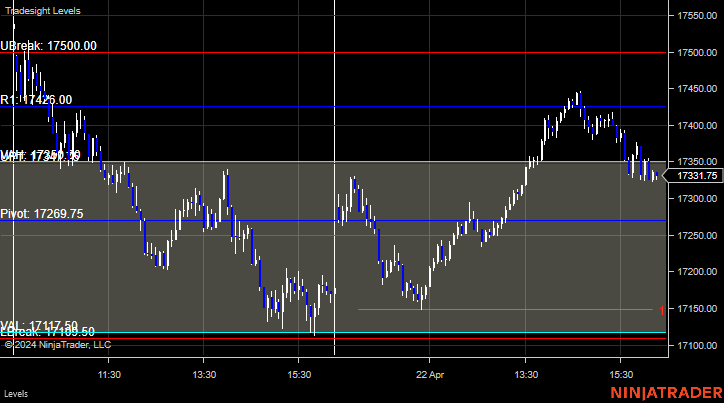Select the R1: 17426.00 level label
724x403 pixels.
(36, 100)
